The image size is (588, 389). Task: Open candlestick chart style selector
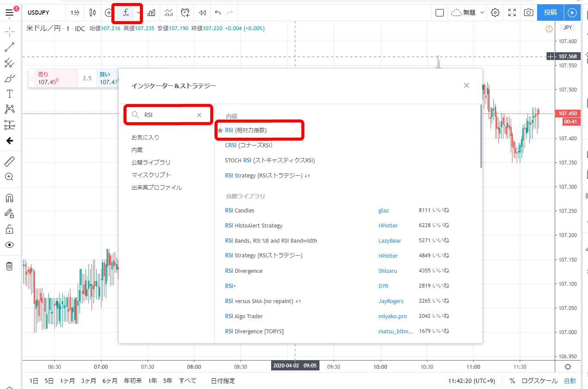[92, 13]
